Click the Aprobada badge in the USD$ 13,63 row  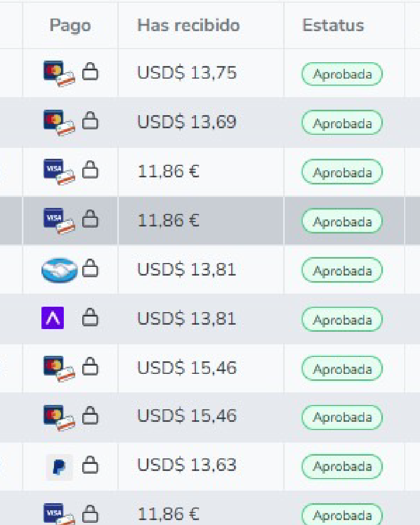tap(342, 467)
